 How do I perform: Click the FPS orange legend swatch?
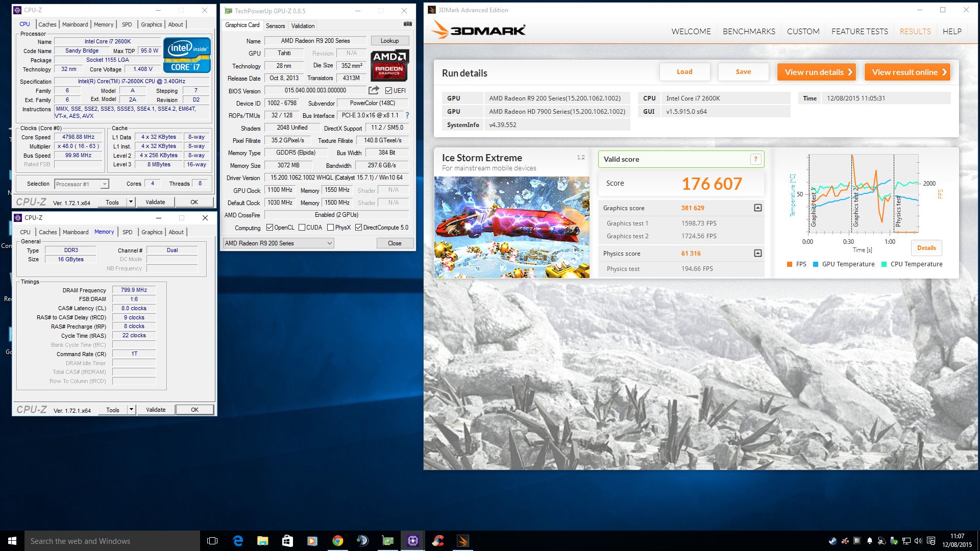coord(790,264)
